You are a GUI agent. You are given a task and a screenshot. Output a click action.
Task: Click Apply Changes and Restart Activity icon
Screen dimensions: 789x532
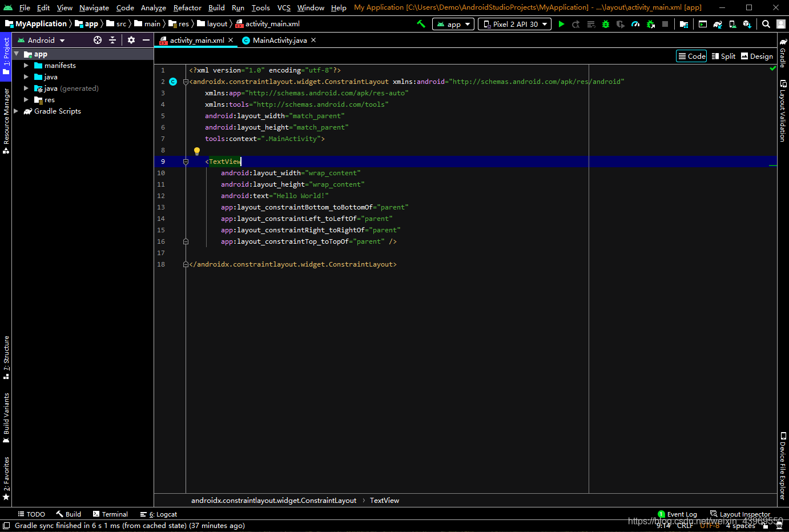(x=576, y=24)
